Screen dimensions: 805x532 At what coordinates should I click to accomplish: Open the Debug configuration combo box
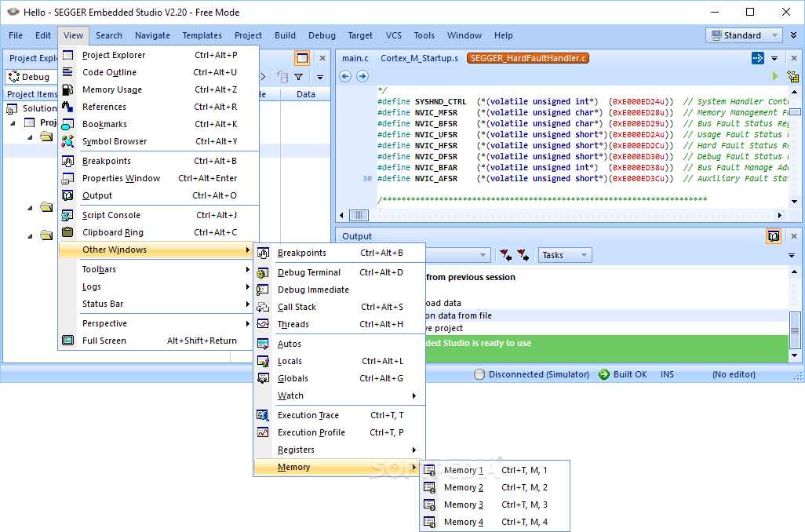[31, 77]
